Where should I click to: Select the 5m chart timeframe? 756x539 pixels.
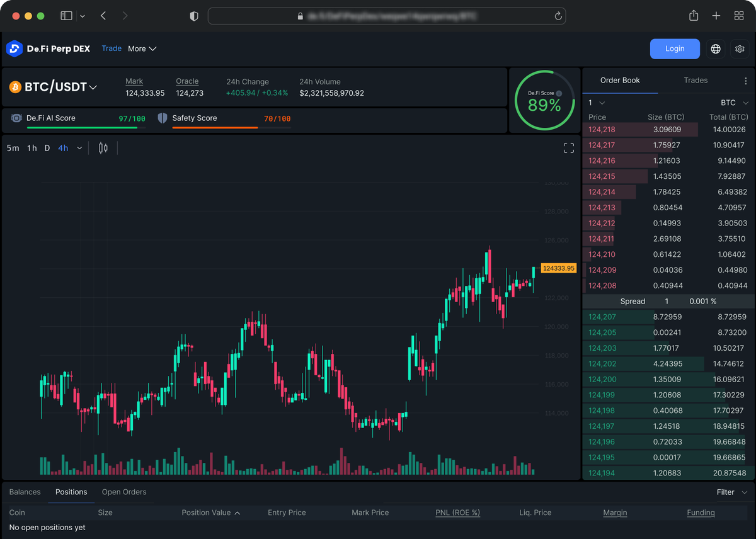click(x=13, y=147)
